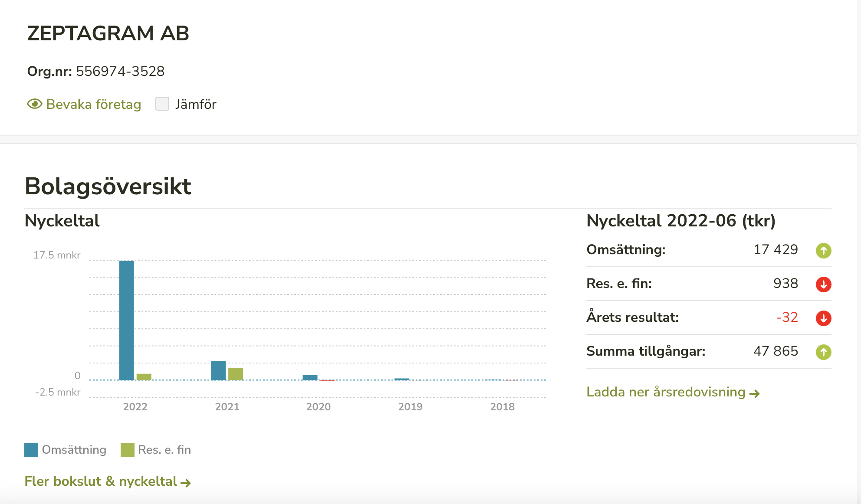Viewport: 861px width, 504px height.
Task: Click red down arrow beside Res. e. fin
Action: tap(823, 284)
